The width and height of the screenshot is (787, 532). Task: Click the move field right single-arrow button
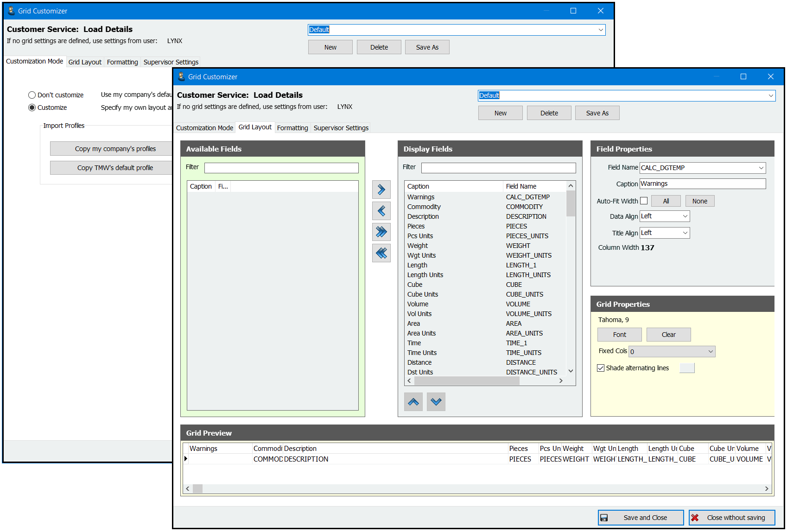click(x=381, y=190)
